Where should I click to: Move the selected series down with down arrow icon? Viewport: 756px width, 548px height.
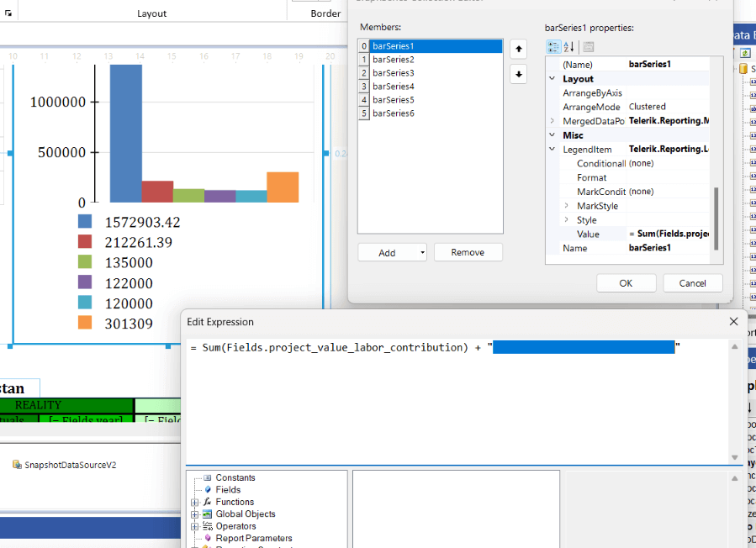[518, 74]
